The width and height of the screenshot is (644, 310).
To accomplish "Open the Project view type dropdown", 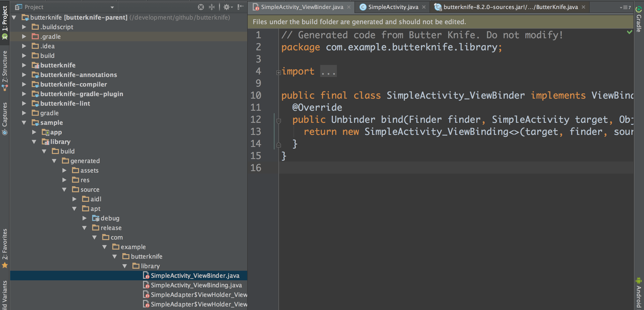I will point(112,7).
